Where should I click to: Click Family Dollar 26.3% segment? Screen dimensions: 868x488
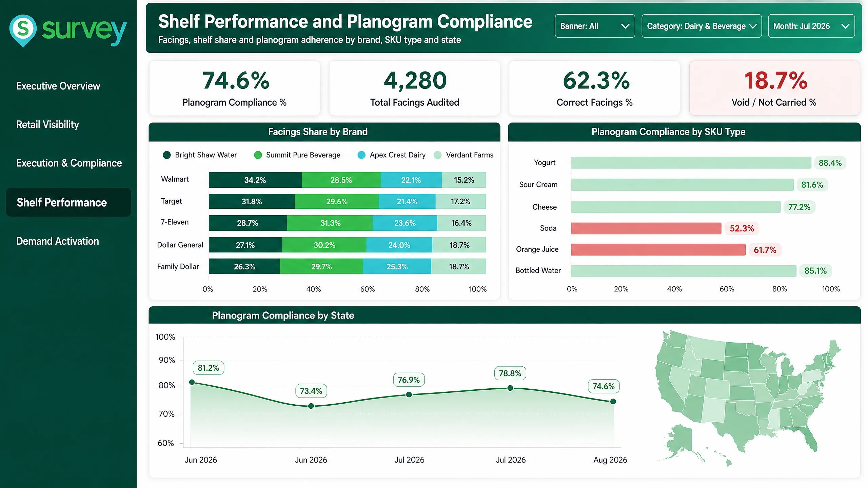[244, 267]
